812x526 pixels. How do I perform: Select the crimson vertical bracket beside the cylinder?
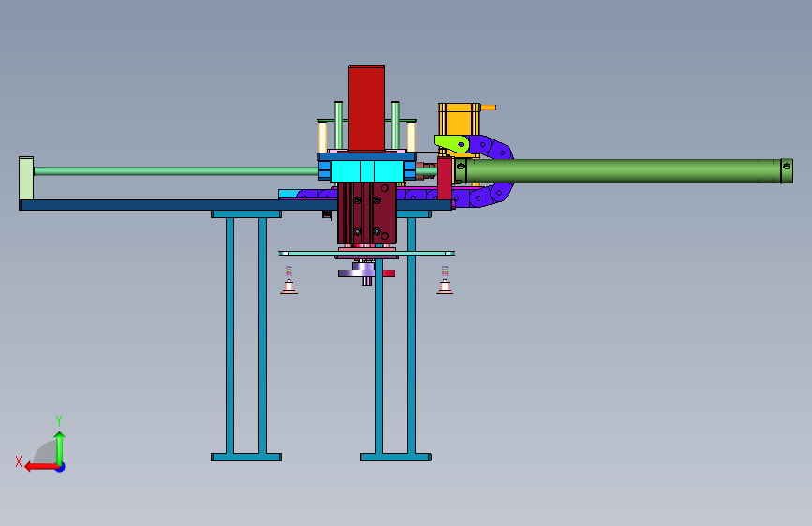pos(444,179)
